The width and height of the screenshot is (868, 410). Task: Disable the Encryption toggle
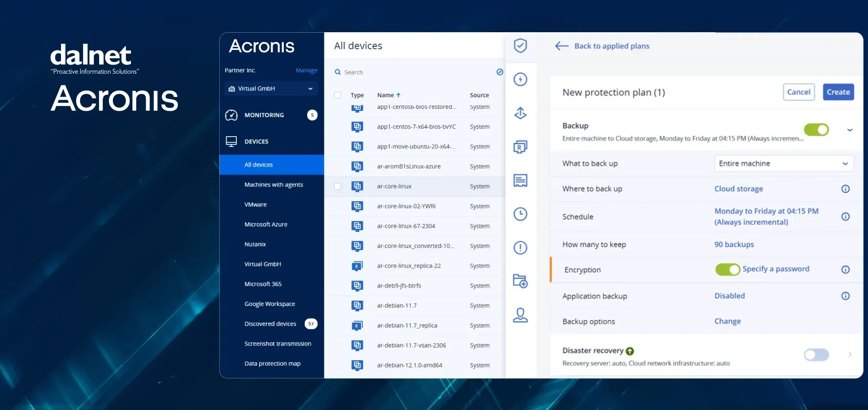(x=727, y=269)
